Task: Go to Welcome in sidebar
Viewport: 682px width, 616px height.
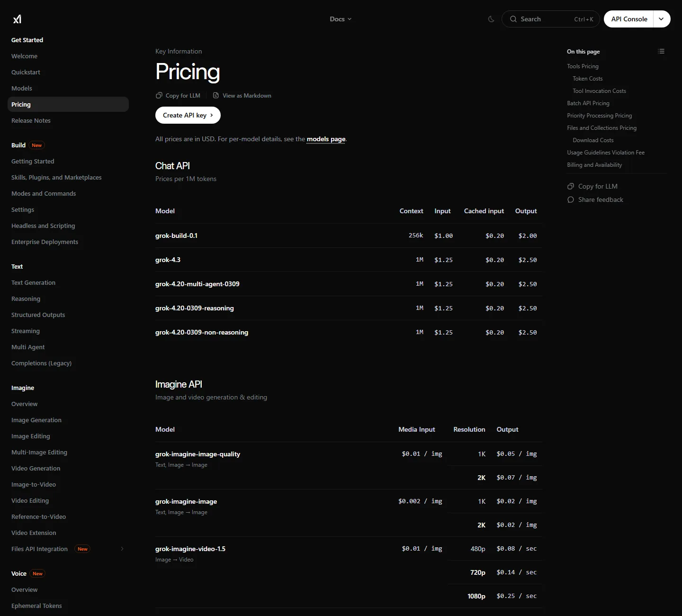Action: point(24,56)
